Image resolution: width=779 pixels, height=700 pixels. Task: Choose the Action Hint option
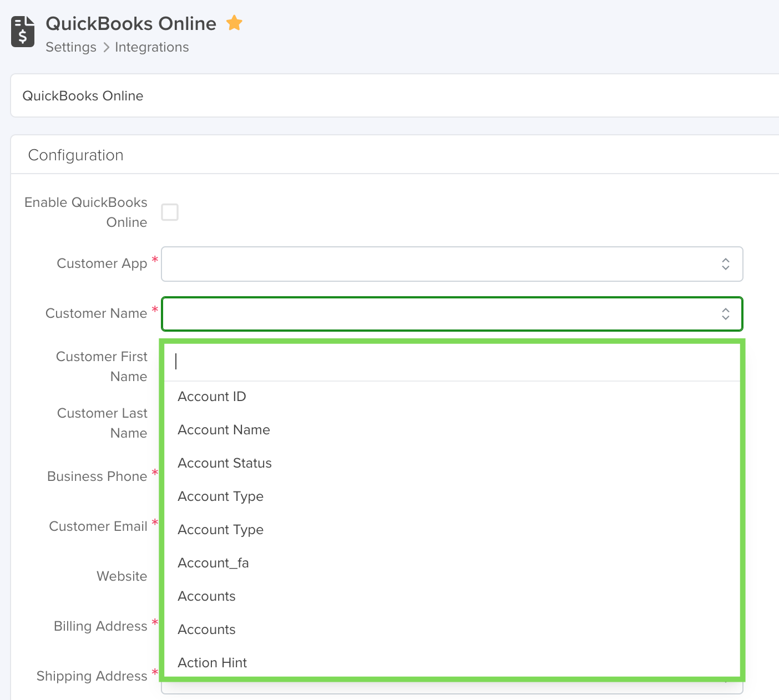[x=453, y=663]
